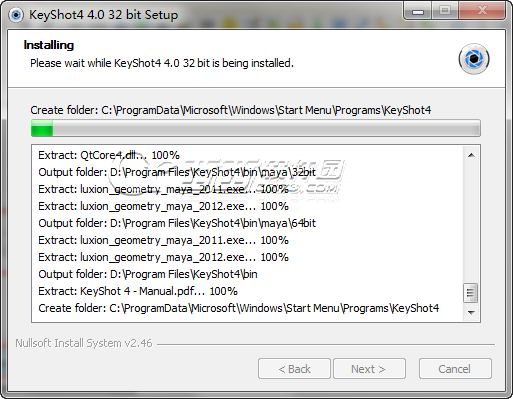Click the scrollbar thumb in the install log

click(471, 293)
